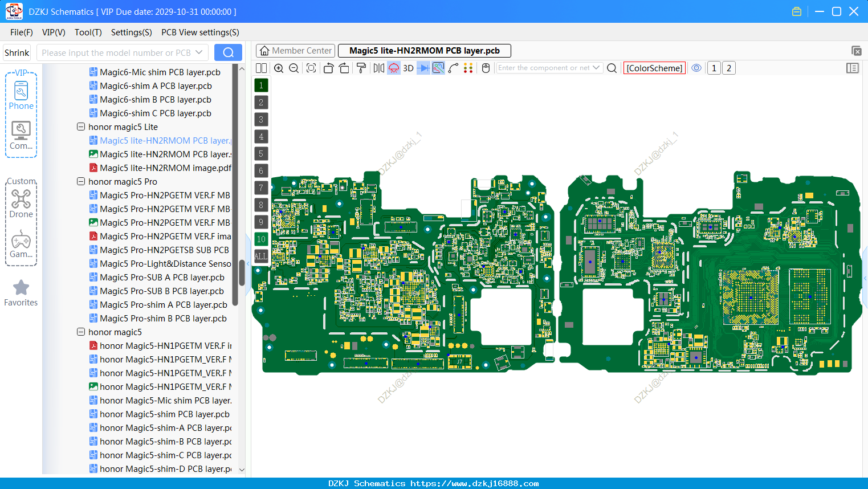868x489 pixels.
Task: Open Magic6-shim C PCB layer.pcb
Action: click(150, 113)
